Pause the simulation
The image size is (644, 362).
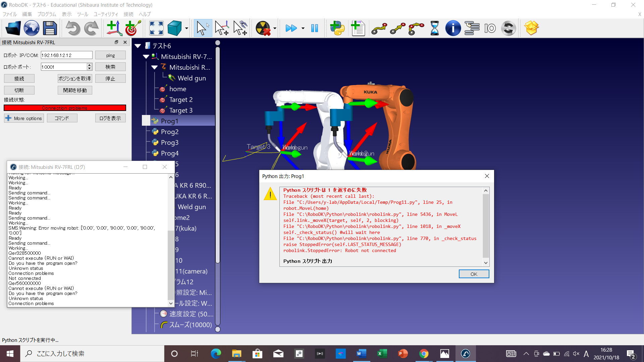click(314, 28)
